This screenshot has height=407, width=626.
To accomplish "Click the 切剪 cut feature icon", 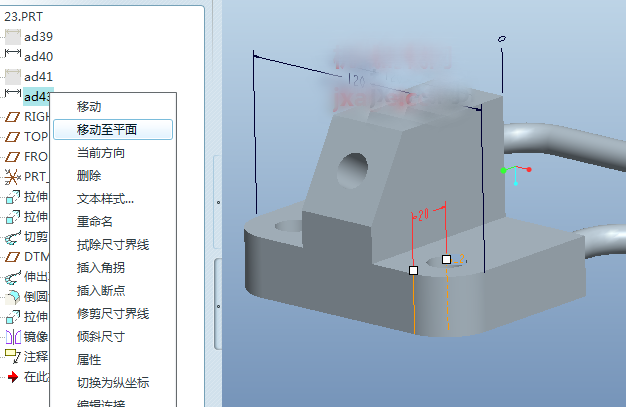I will click(x=13, y=237).
